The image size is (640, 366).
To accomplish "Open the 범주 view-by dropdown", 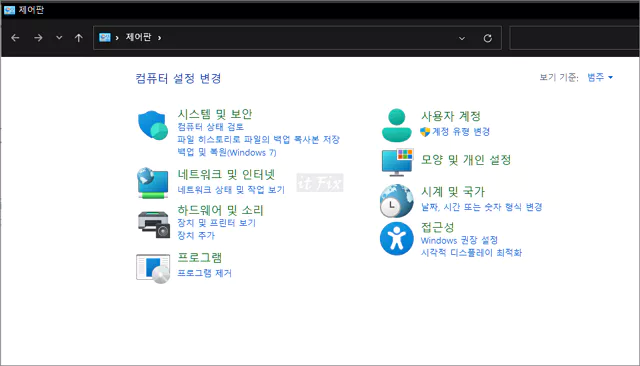I will pos(600,77).
